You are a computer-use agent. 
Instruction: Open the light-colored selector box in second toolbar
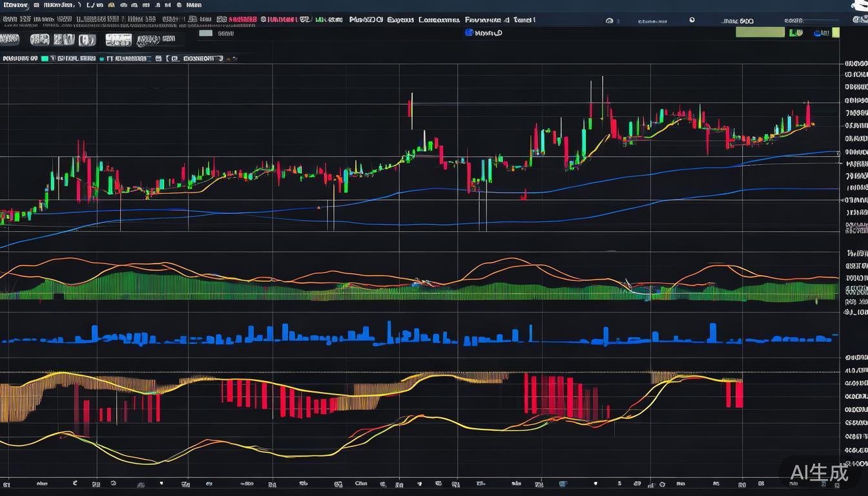coord(118,40)
